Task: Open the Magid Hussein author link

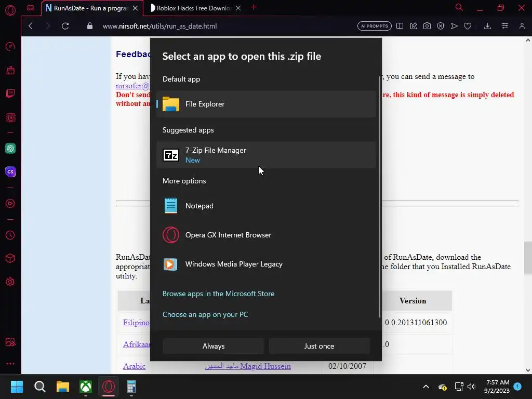Action: point(248,366)
